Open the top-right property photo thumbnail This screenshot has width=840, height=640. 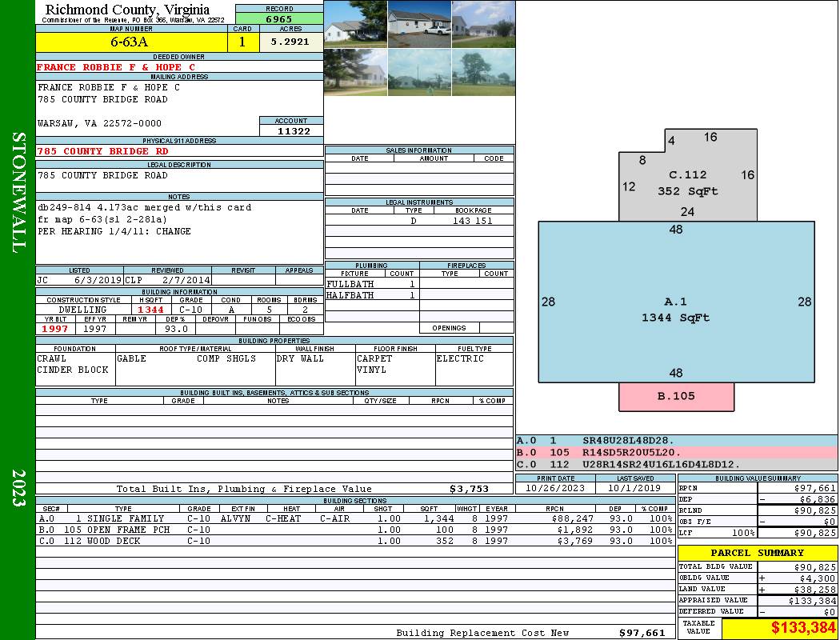(x=483, y=24)
